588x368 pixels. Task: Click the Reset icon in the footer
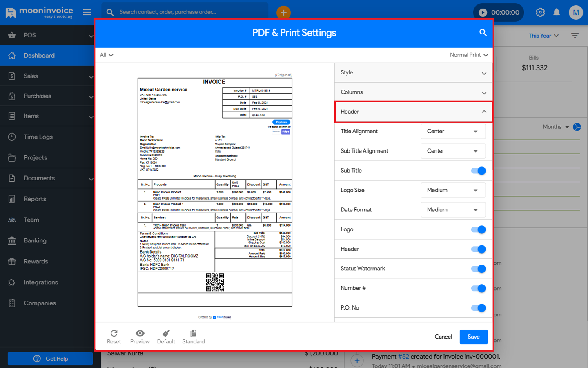point(114,334)
